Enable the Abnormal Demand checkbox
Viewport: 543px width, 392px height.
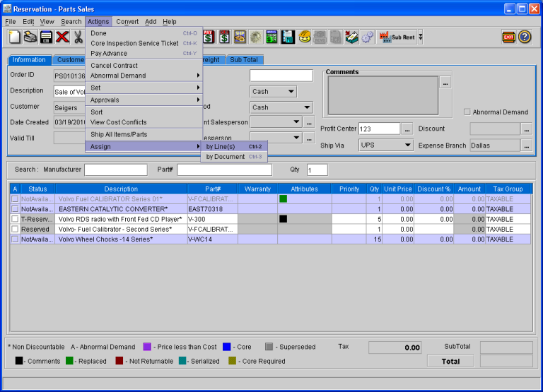467,112
